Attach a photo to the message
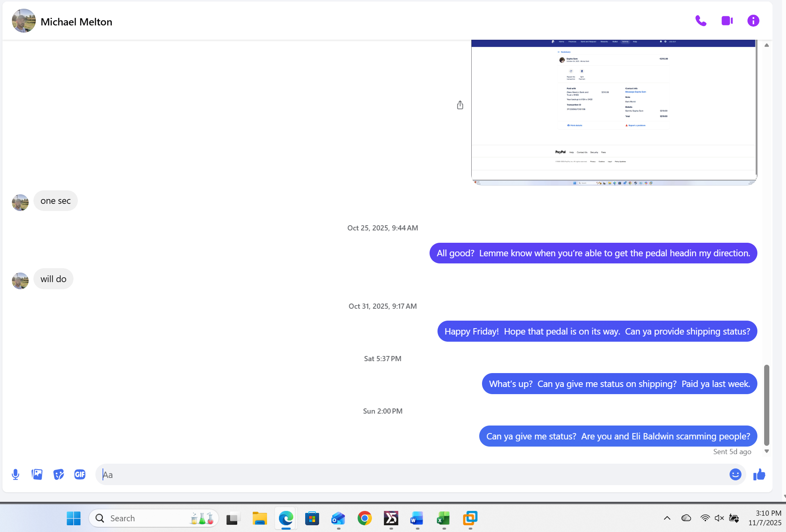Screen dimensions: 786x532 coord(37,474)
